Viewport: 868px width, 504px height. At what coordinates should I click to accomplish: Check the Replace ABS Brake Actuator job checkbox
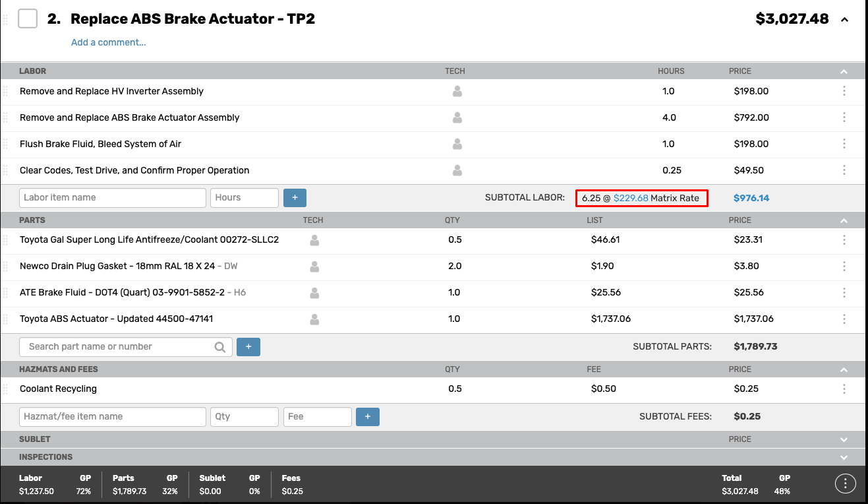(x=28, y=18)
